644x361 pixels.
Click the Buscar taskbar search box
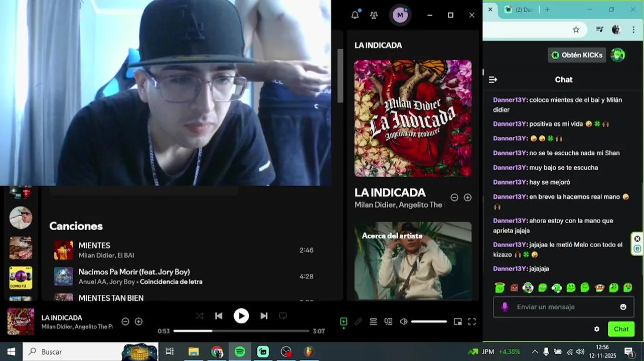coord(90,351)
